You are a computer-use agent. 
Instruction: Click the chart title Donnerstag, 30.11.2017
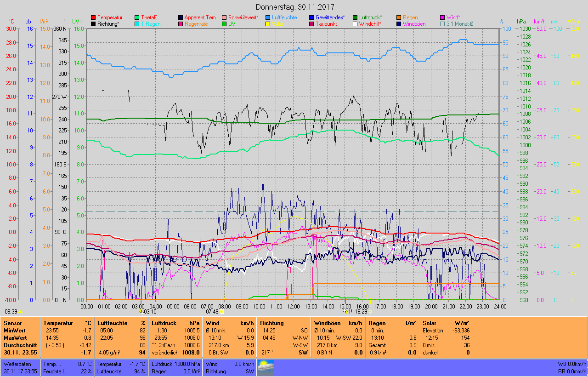click(x=294, y=7)
